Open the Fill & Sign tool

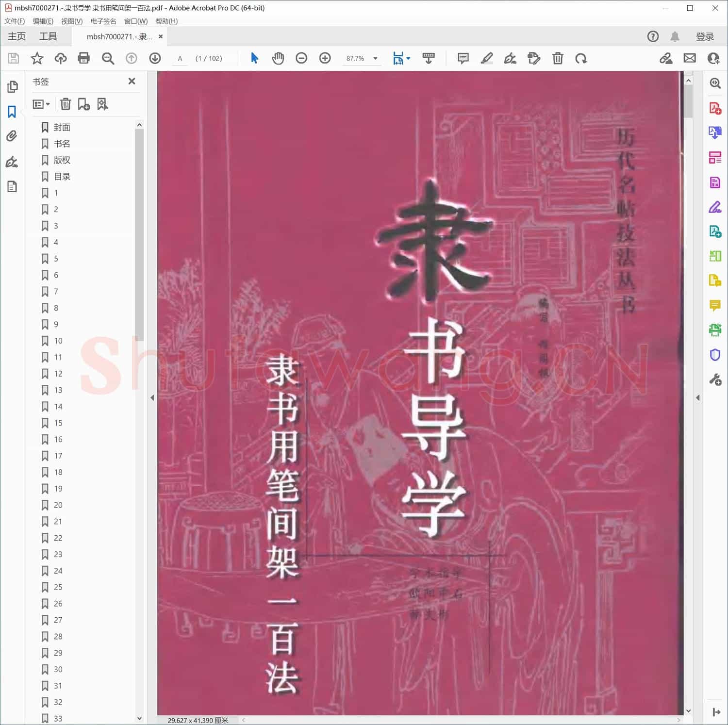pyautogui.click(x=715, y=207)
